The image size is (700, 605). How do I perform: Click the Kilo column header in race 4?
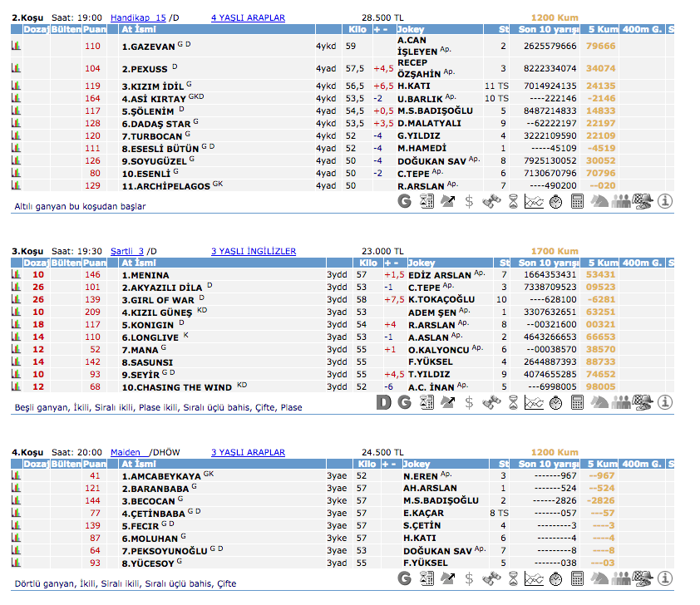(367, 465)
